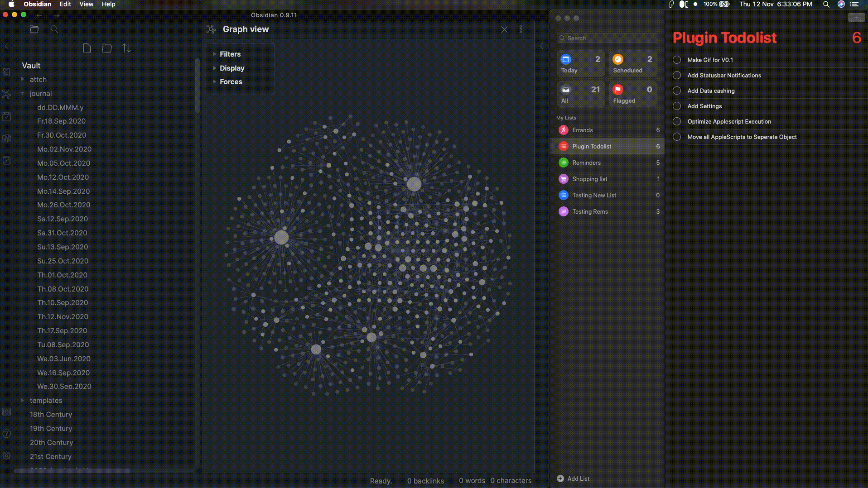Open Spotlight search in the menu bar

pos(826,4)
